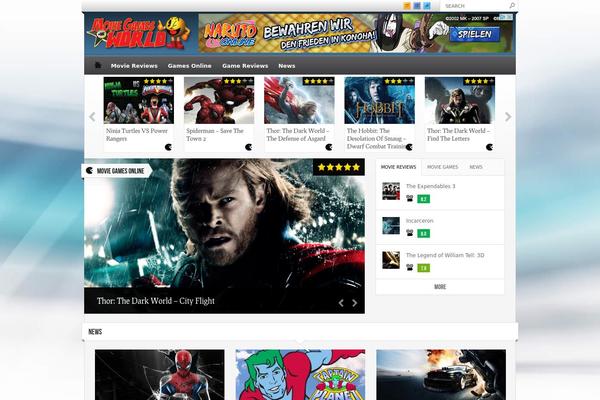
Task: Open Thor – Find The Letters title
Action: [x=458, y=135]
